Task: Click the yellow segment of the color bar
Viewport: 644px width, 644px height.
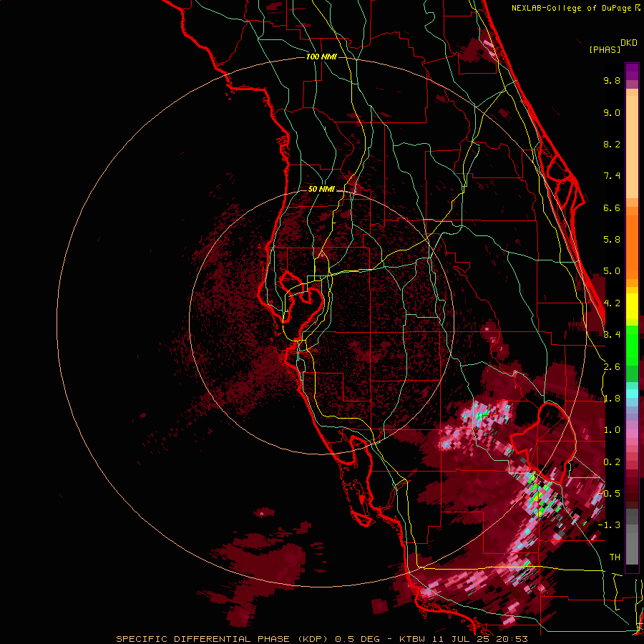Action: (632, 306)
